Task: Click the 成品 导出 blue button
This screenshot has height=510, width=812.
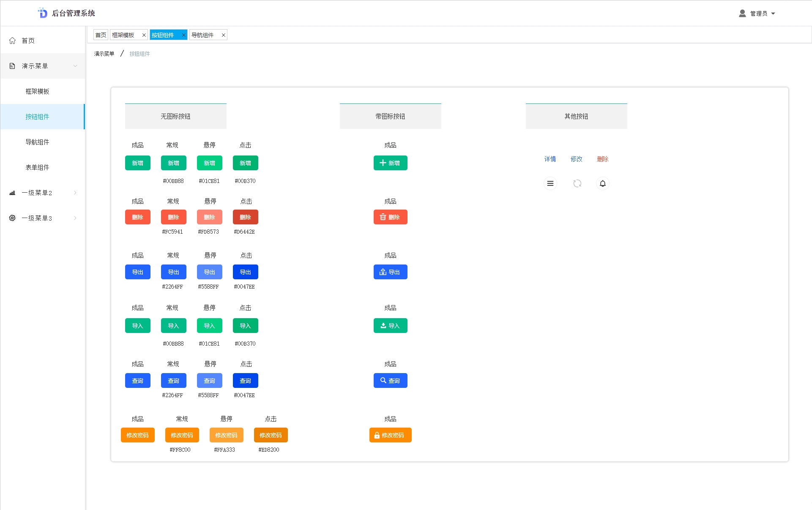Action: 138,272
